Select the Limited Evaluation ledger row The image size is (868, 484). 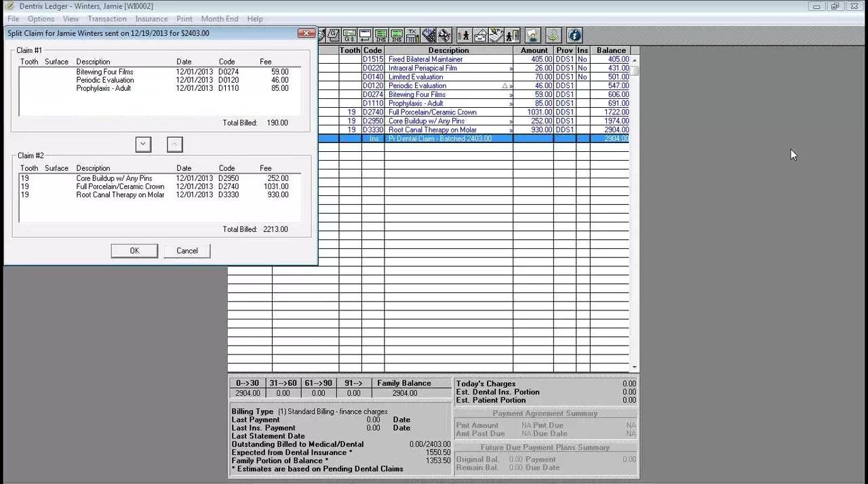click(x=473, y=77)
